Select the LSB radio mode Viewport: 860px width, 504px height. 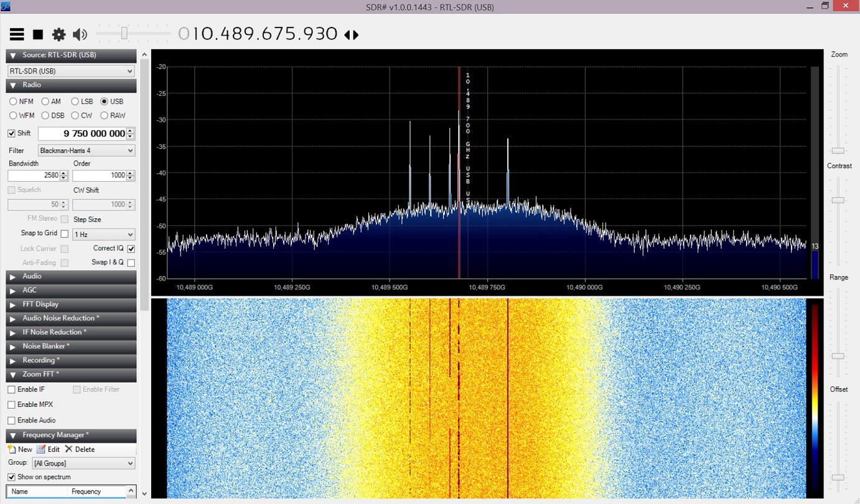75,101
